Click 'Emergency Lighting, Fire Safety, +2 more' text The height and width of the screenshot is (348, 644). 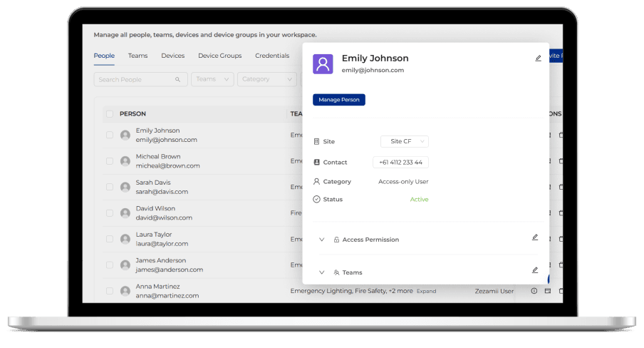352,291
